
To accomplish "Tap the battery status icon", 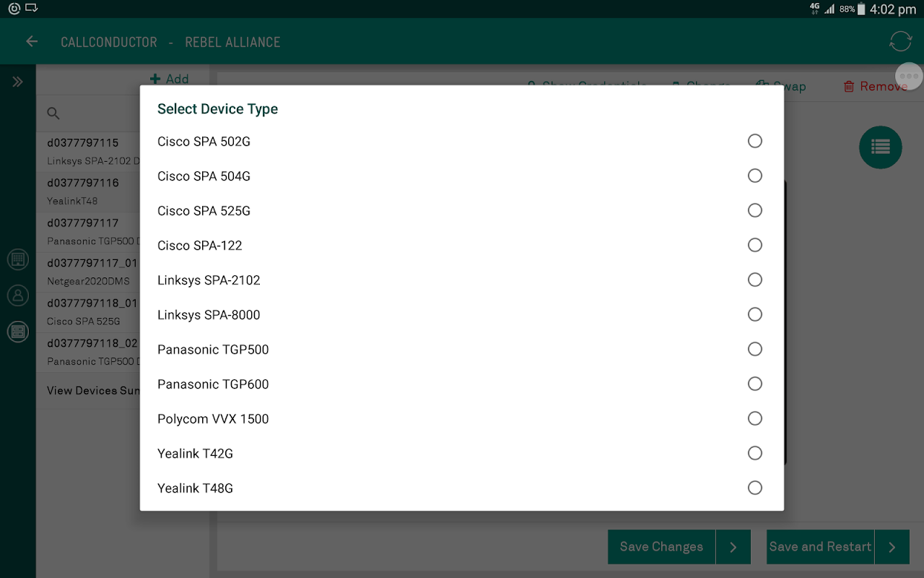I will point(861,9).
